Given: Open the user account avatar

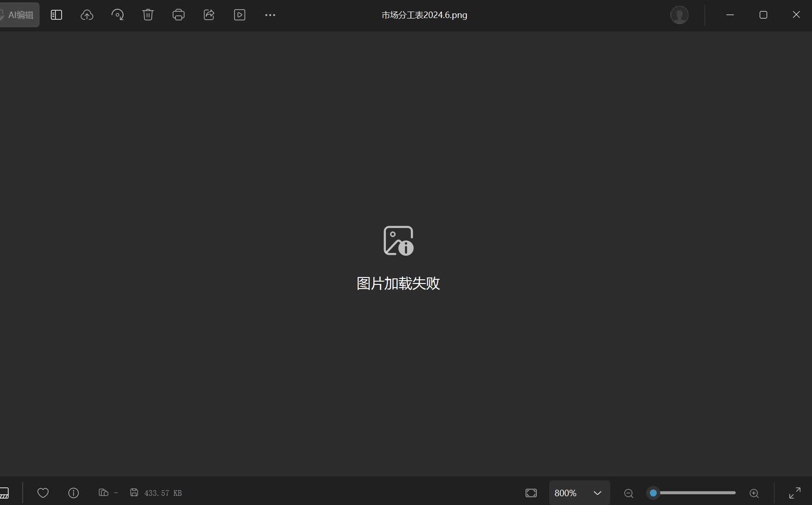Looking at the screenshot, I should [x=679, y=15].
